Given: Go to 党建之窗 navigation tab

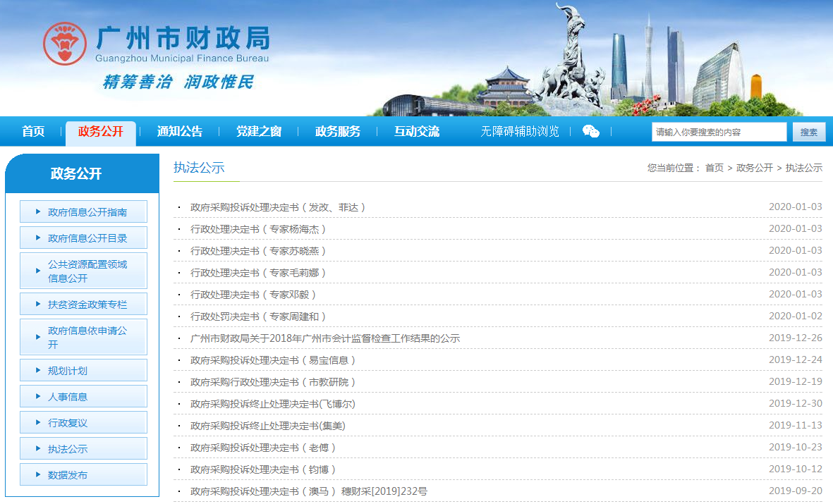Looking at the screenshot, I should click(258, 132).
